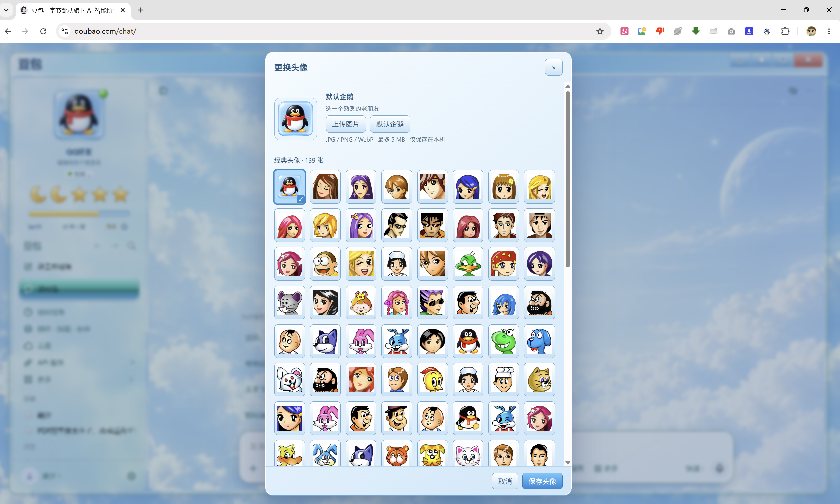Click the address bar showing doubao.com/chat/
The image size is (840, 504).
pos(333,31)
